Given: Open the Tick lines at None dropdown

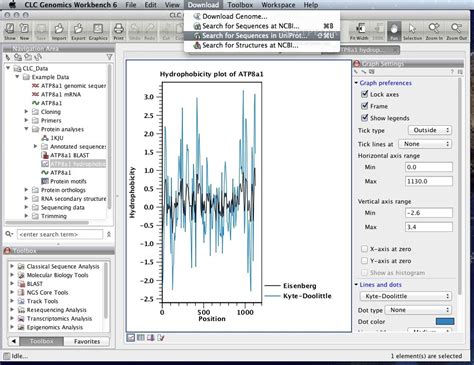Looking at the screenshot, I should [425, 144].
